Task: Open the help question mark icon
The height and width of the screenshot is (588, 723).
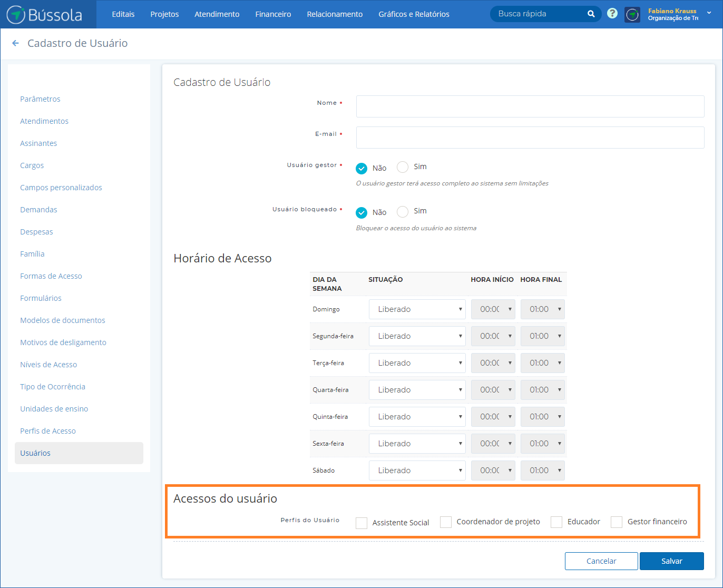Action: coord(612,14)
